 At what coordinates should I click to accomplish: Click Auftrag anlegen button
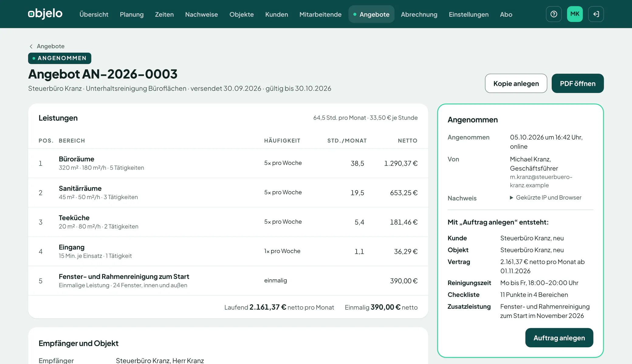(559, 338)
